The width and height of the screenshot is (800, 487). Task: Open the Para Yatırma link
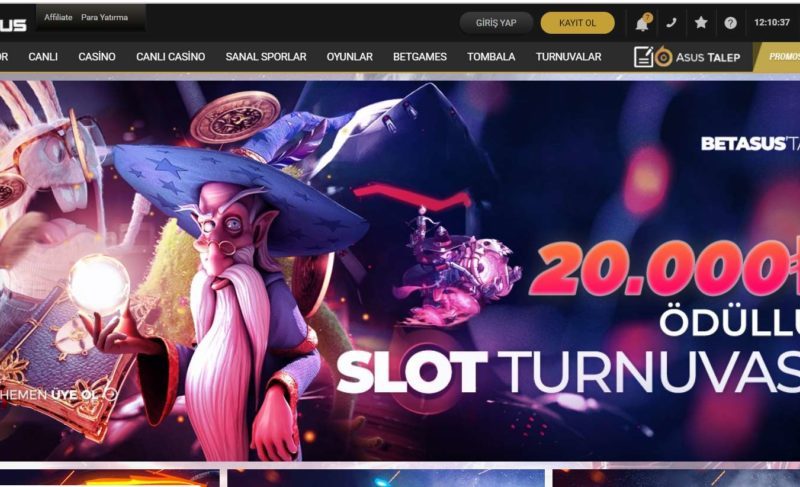point(104,17)
